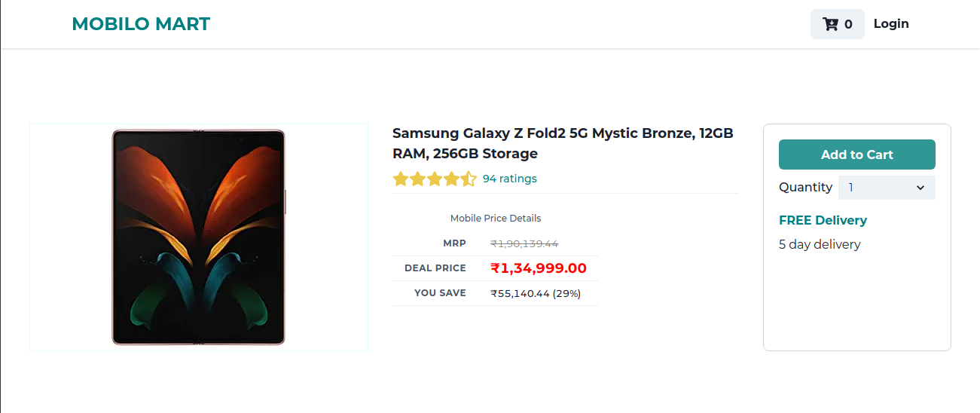Go to the MOBILO MART home logo

click(x=141, y=24)
